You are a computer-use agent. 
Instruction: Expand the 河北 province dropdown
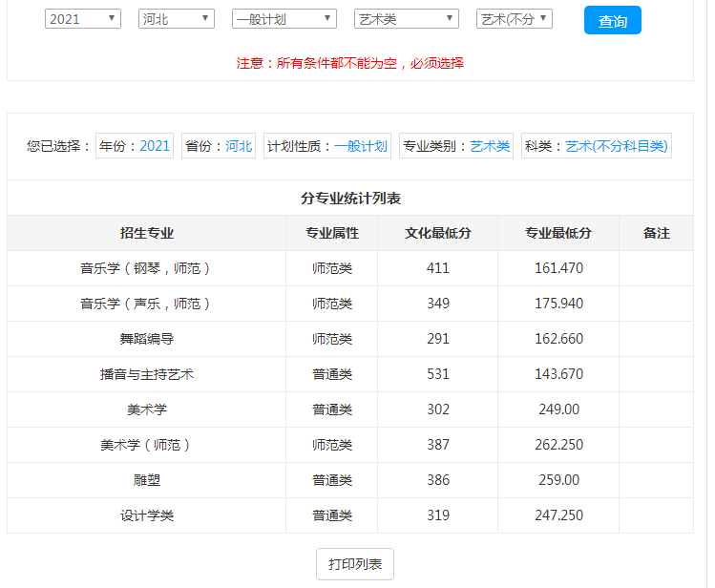click(x=176, y=19)
